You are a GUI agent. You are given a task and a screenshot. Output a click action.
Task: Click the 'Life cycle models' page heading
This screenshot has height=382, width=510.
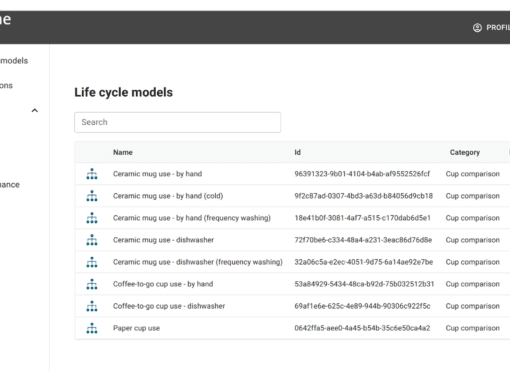123,92
